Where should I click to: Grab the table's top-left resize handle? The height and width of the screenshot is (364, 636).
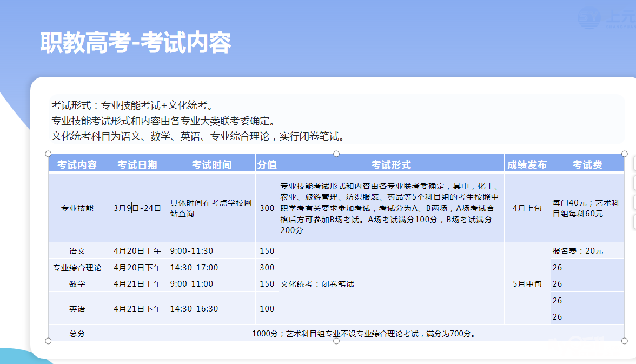click(49, 154)
